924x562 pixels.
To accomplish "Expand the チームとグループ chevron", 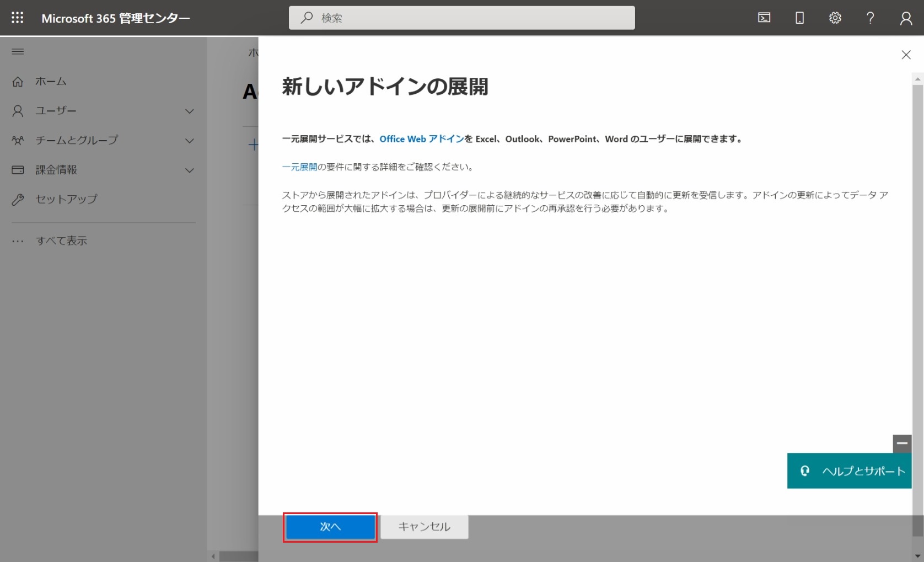I will (190, 141).
